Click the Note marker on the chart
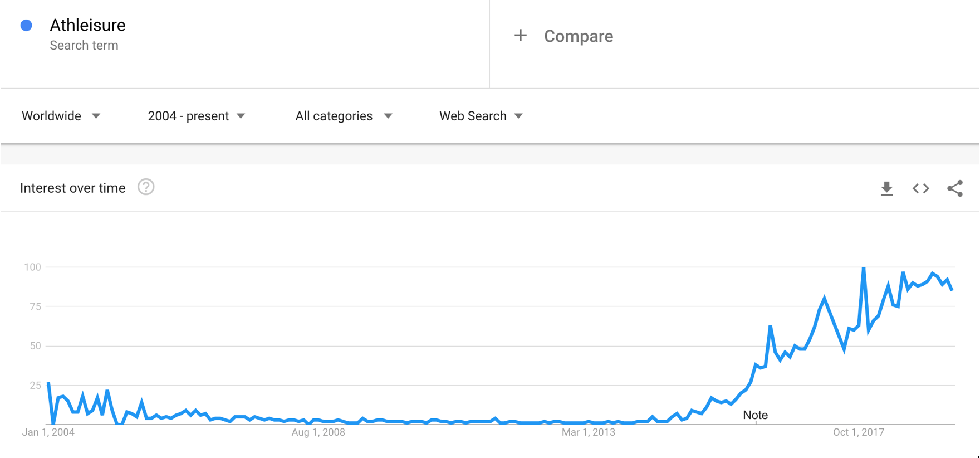 point(755,415)
